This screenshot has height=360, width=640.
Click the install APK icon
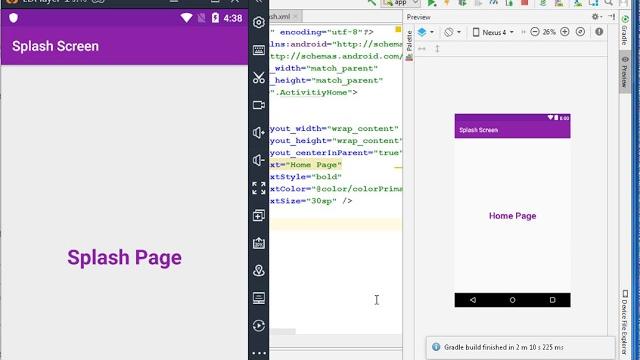258,243
